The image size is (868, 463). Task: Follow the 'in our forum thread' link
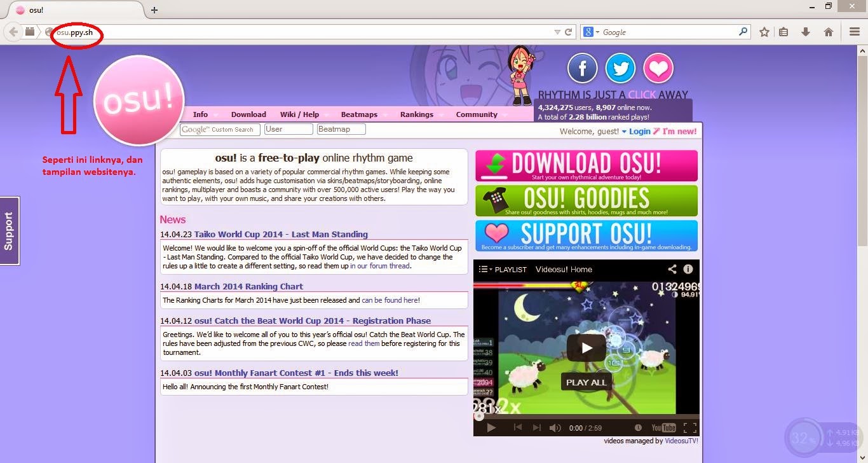380,266
